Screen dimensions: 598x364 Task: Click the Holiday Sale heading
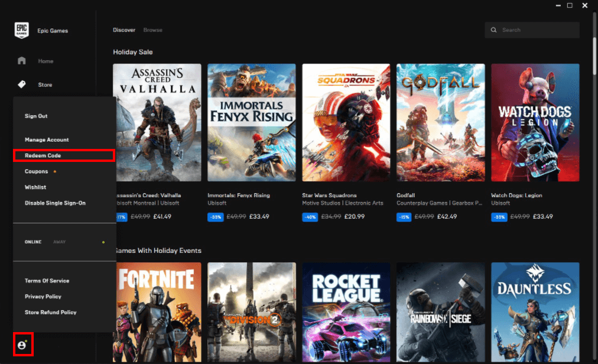(133, 52)
